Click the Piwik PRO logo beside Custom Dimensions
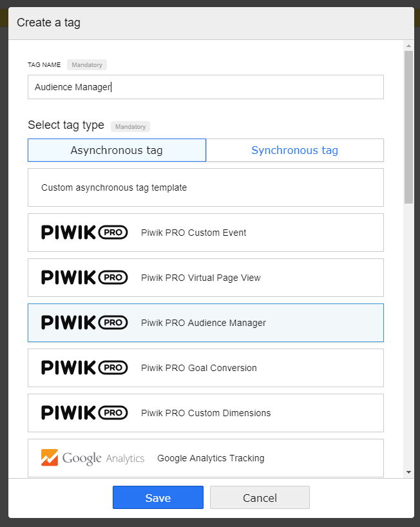 coord(84,413)
